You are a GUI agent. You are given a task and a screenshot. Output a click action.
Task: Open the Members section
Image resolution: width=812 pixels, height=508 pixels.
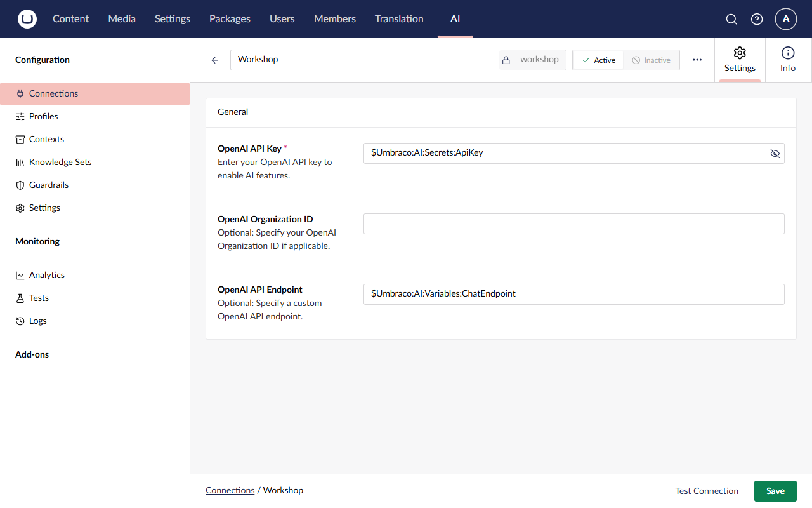click(x=335, y=19)
